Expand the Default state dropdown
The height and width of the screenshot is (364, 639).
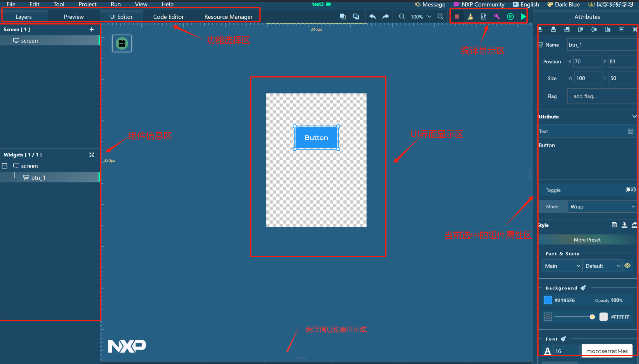tap(602, 266)
